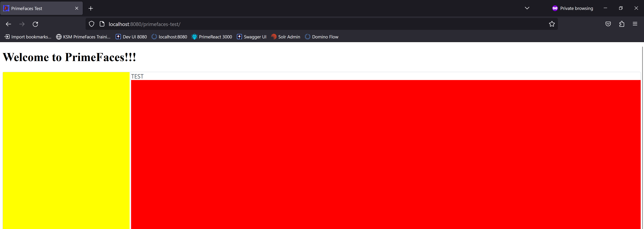Viewport: 644px width, 229px height.
Task: Open the Swagger UI bookmark
Action: pos(251,37)
